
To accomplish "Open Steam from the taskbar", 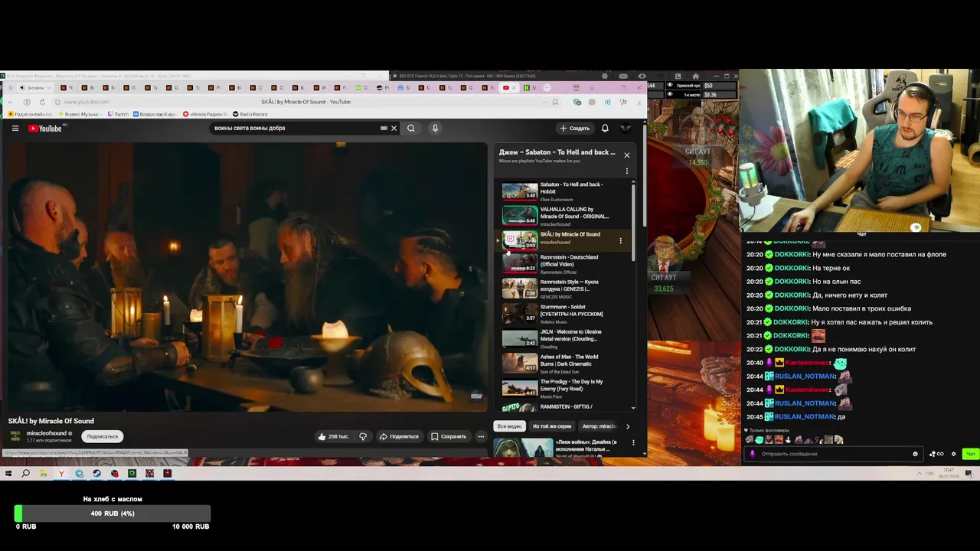I will click(x=97, y=474).
